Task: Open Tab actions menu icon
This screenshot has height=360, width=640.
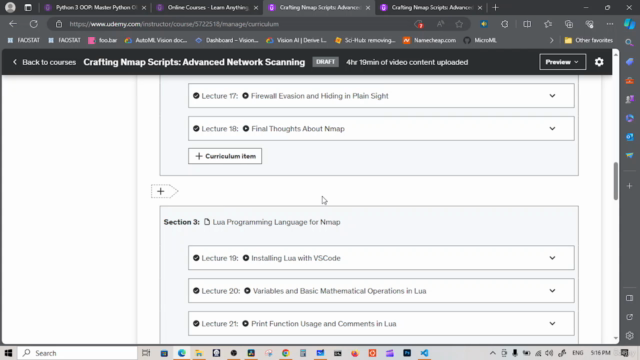Action: click(28, 7)
